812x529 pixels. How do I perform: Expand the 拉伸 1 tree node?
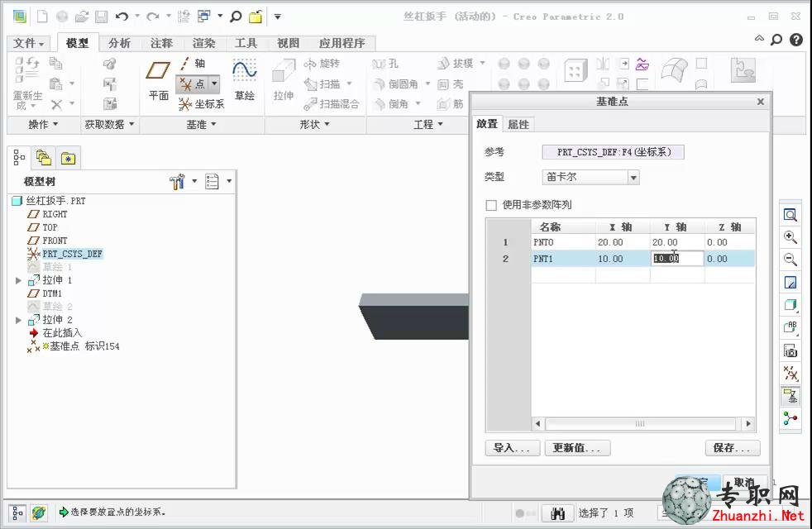click(x=18, y=280)
